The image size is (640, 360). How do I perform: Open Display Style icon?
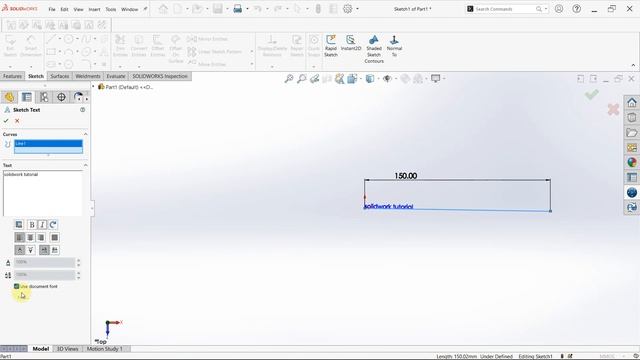[x=370, y=78]
